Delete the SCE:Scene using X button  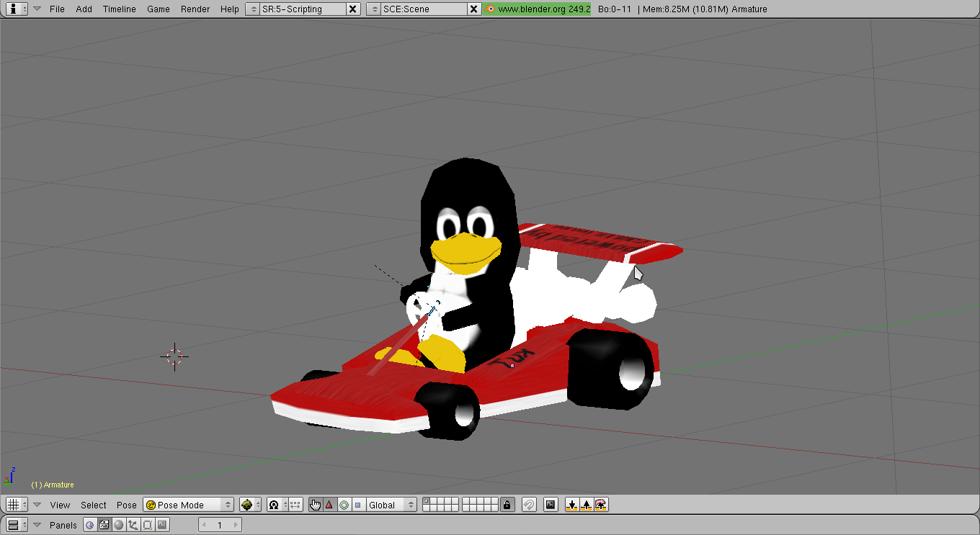click(x=473, y=9)
